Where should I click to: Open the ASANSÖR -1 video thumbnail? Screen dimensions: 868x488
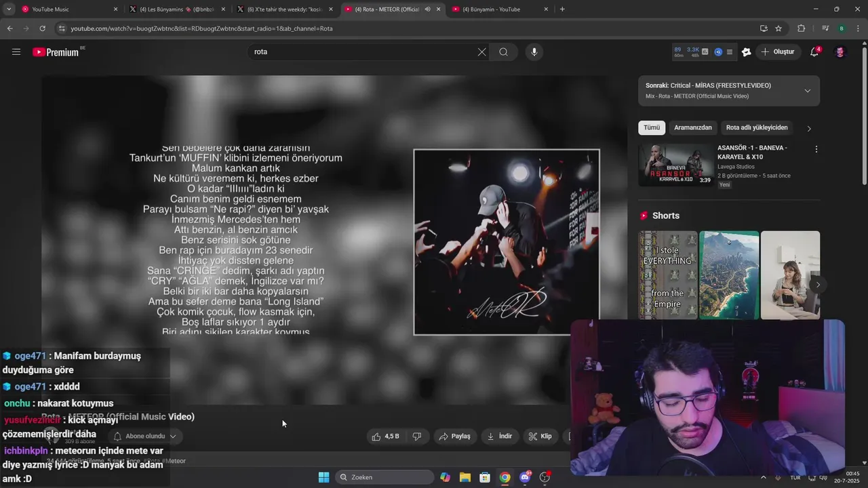(x=675, y=165)
